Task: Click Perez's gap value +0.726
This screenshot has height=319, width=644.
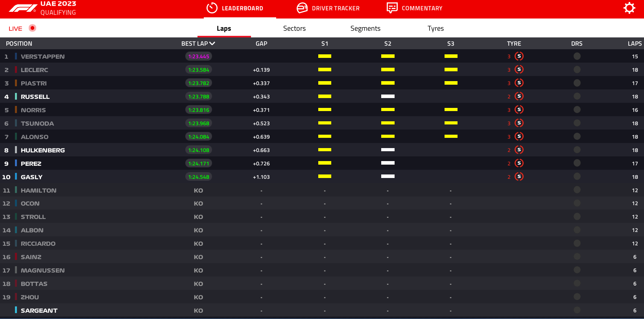Action: [x=261, y=163]
